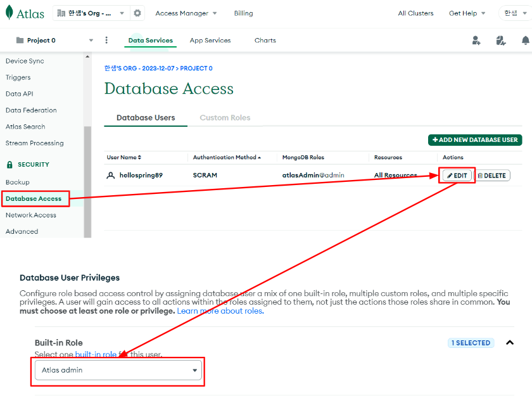This screenshot has width=532, height=398.
Task: Open Data Federation in sidebar
Action: [x=31, y=110]
